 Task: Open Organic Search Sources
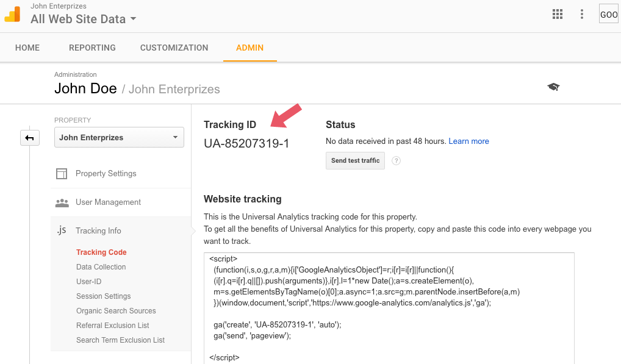(116, 310)
